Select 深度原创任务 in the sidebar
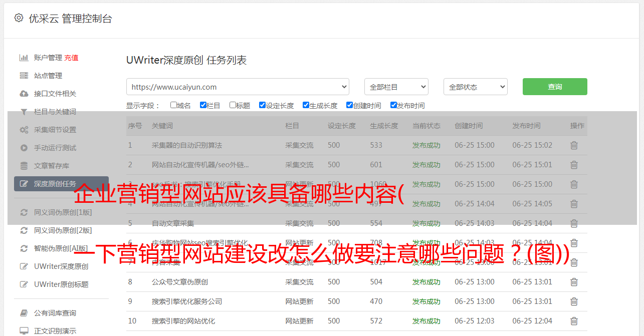644x336 pixels. tap(61, 184)
